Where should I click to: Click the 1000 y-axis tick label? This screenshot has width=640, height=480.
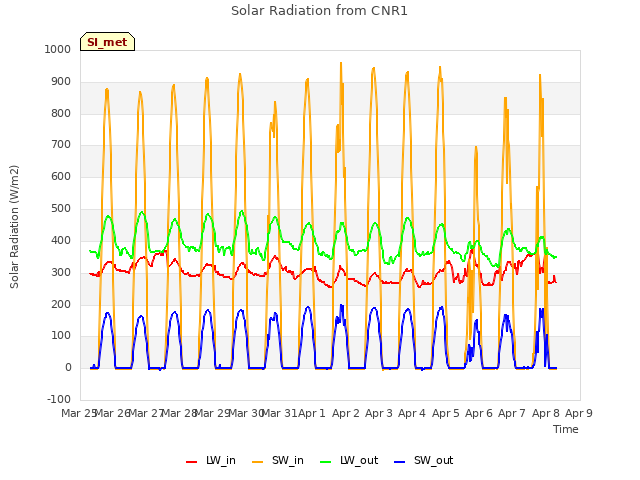(58, 49)
